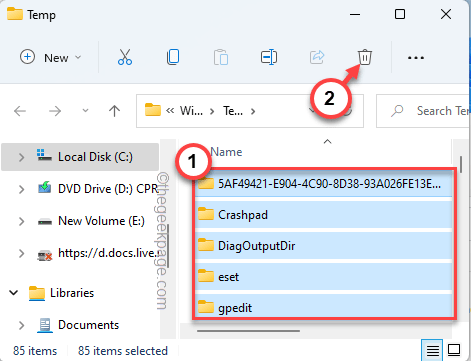Expand the DVD Drive (D:) node
This screenshot has height=361, width=471.
[x=21, y=189]
